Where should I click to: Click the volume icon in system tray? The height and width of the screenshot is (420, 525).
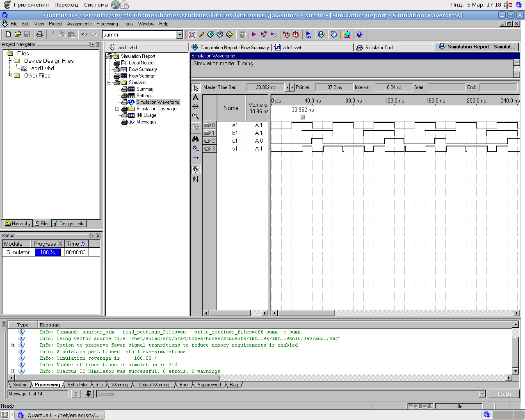pos(509,5)
